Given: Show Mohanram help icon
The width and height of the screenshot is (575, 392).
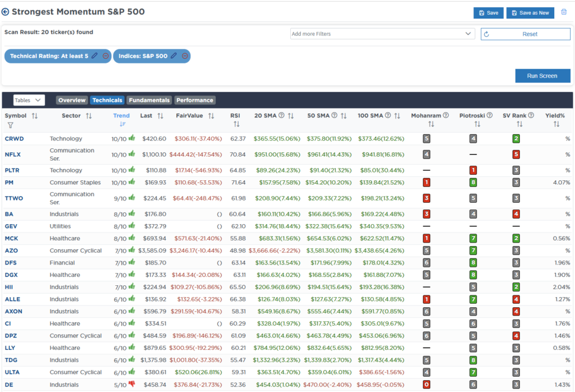Looking at the screenshot, I should coord(445,116).
